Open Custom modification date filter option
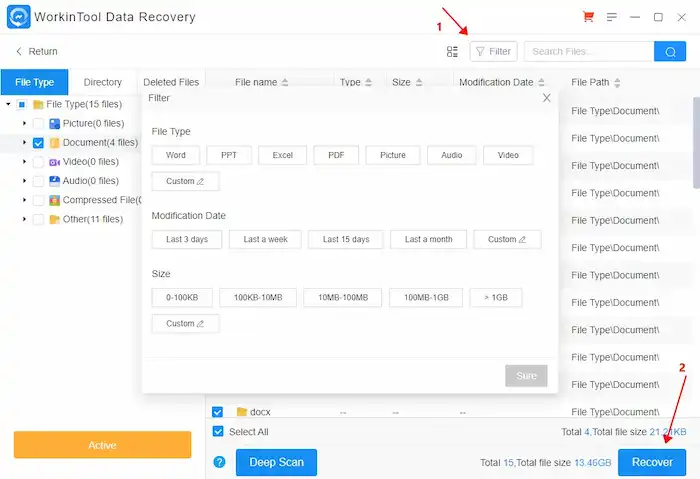Image resolution: width=700 pixels, height=479 pixels. 507,239
